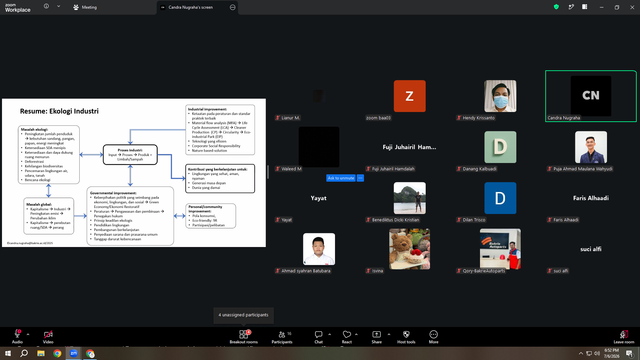
Task: Turn on the Video camera
Action: click(x=48, y=337)
